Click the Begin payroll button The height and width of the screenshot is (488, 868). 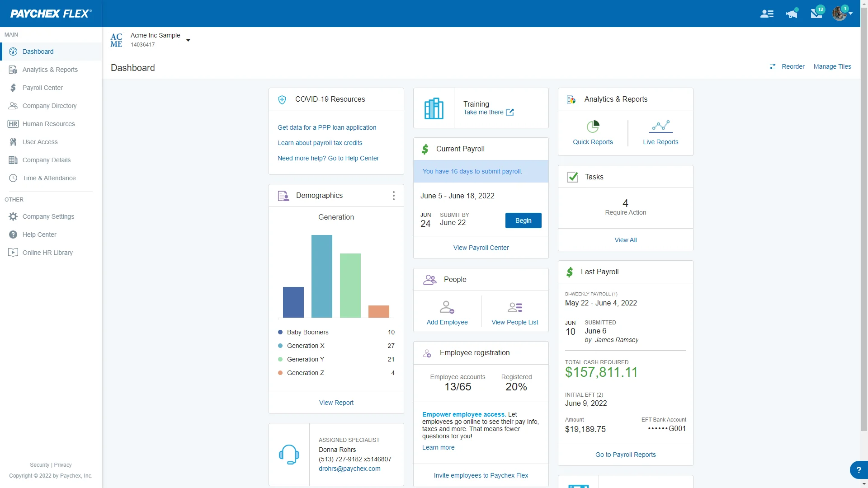[x=523, y=221]
